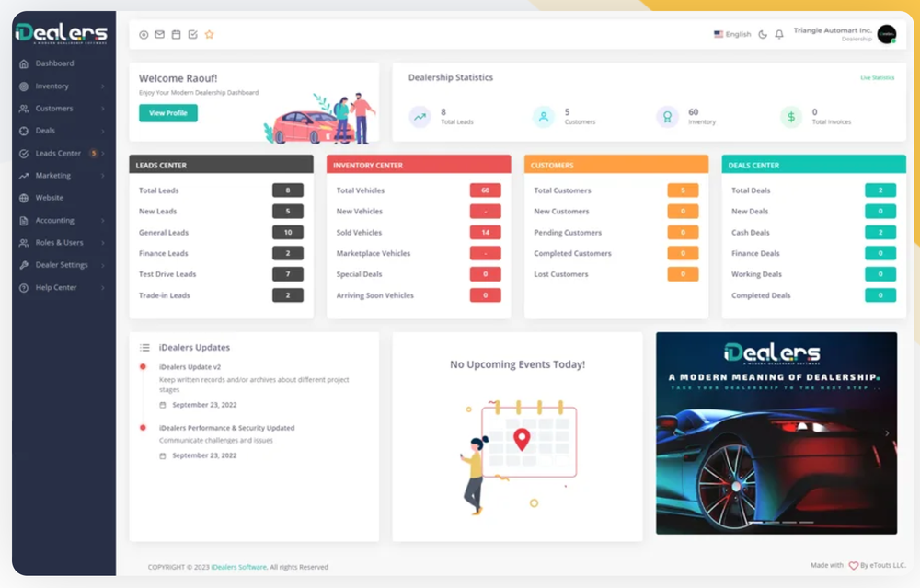Click the tasks checklist icon in toolbar
Screen dimensions: 920x588
point(191,34)
